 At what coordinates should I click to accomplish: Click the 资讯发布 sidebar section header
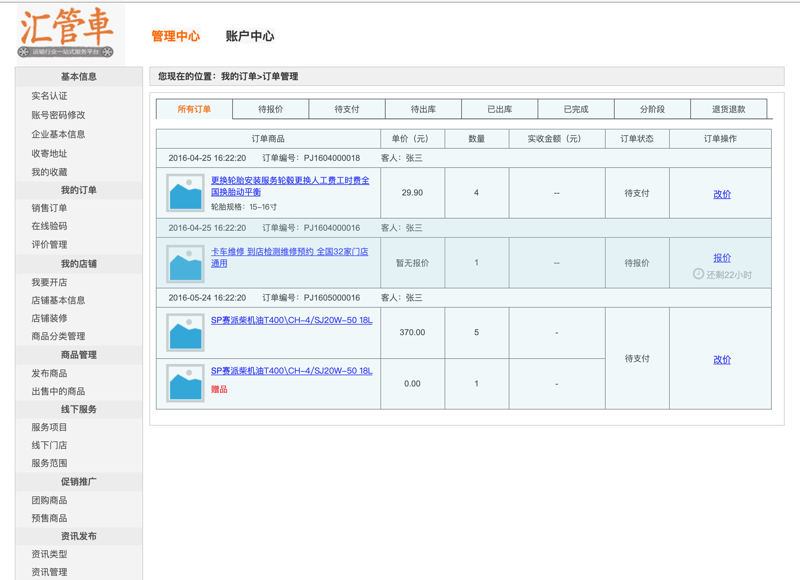click(x=79, y=536)
